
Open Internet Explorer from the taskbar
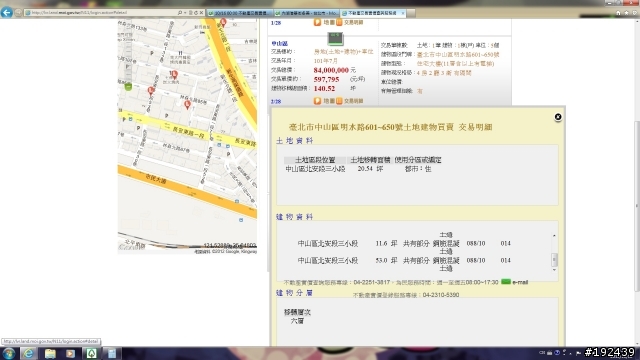click(x=28, y=353)
